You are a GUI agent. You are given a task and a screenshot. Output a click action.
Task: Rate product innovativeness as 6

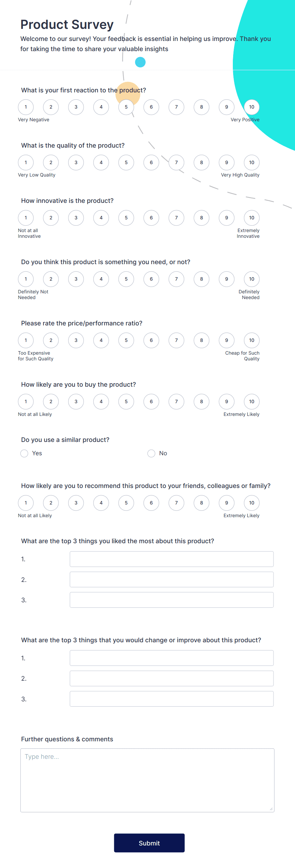pos(151,218)
